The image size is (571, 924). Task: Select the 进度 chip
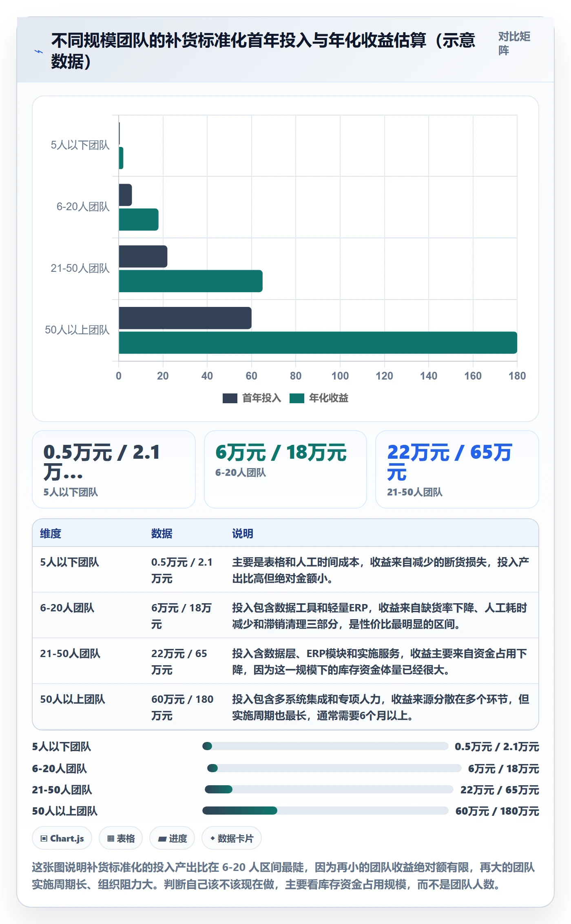[x=172, y=838]
